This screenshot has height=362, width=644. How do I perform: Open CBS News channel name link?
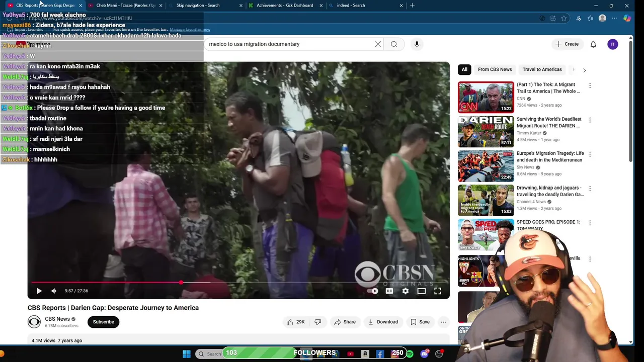point(57,319)
